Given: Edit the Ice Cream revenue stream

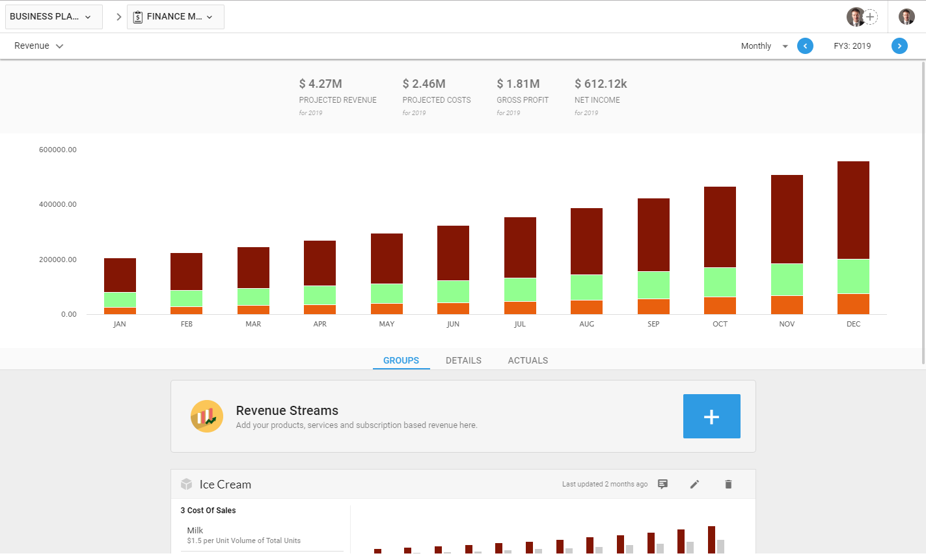Looking at the screenshot, I should [x=695, y=484].
